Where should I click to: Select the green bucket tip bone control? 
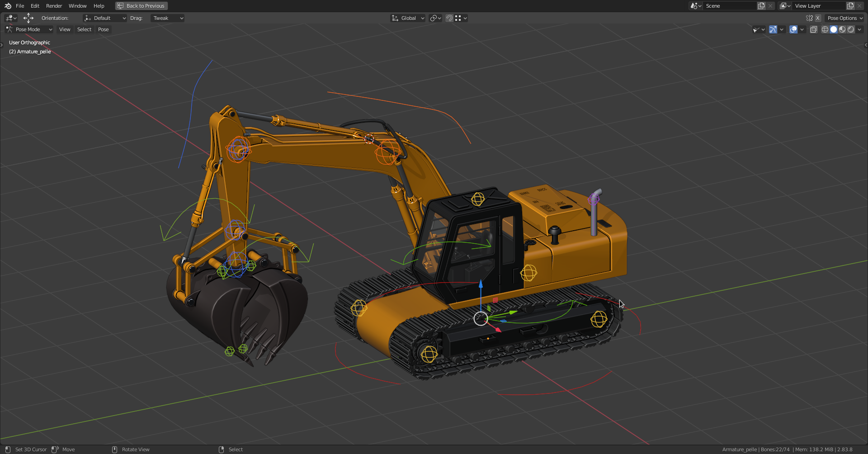230,351
